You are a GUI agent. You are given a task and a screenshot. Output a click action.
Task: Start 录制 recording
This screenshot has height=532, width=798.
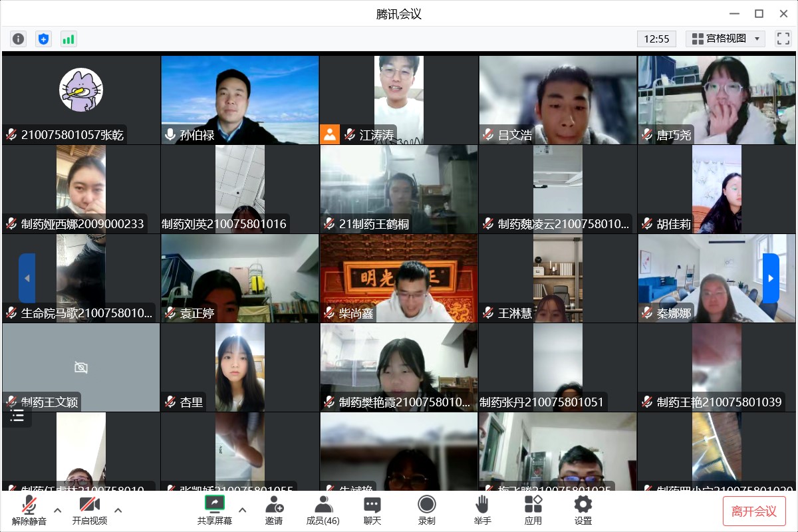coord(427,510)
